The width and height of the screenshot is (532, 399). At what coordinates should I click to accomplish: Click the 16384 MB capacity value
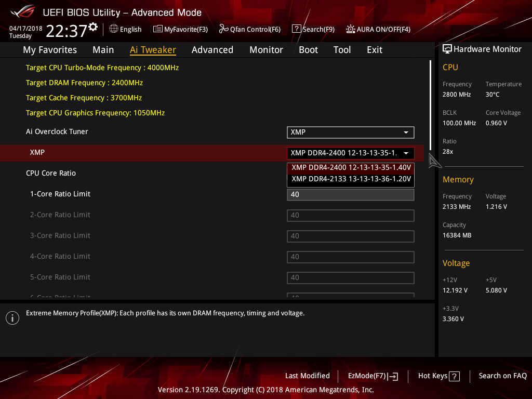click(x=457, y=235)
